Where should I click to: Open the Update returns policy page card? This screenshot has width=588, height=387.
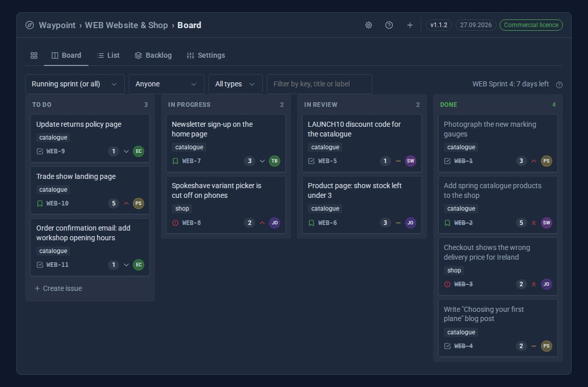click(x=90, y=139)
